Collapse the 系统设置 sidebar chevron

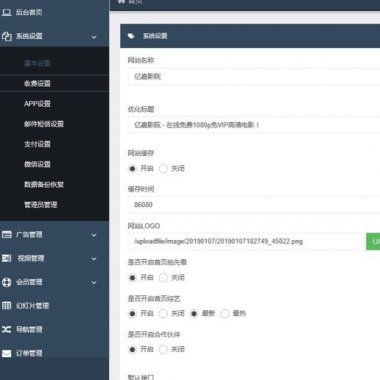pyautogui.click(x=94, y=37)
